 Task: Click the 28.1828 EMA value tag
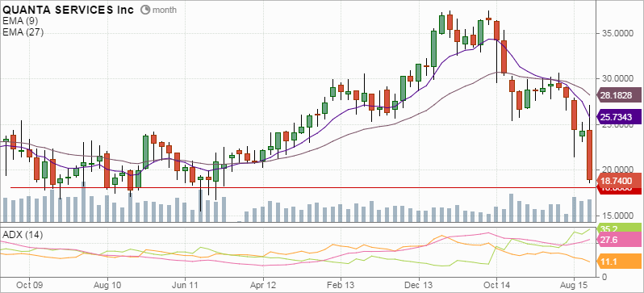tap(619, 95)
